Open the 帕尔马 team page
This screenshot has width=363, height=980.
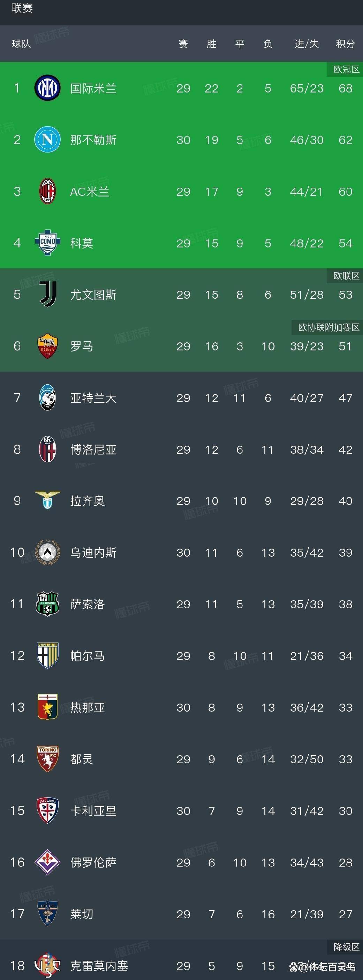pos(87,655)
